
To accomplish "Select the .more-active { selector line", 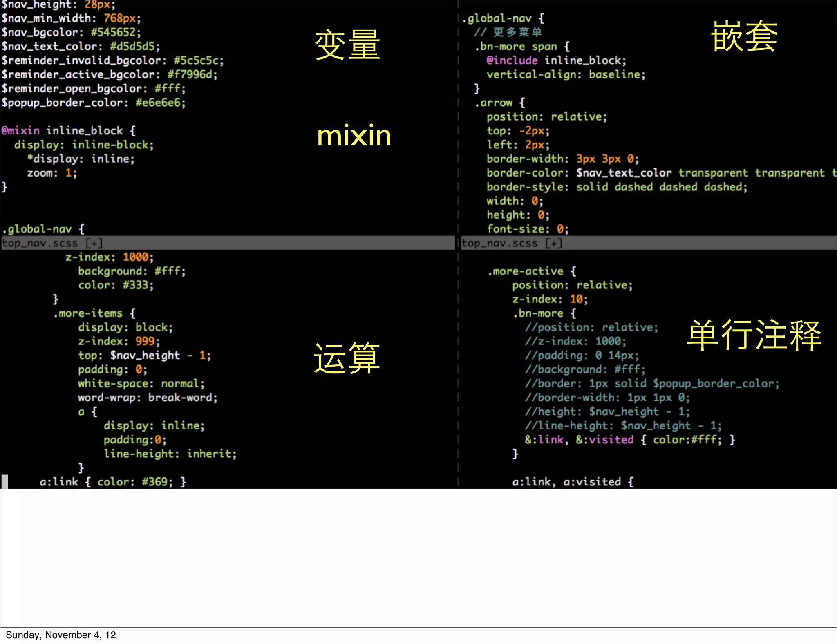I will pyautogui.click(x=532, y=271).
